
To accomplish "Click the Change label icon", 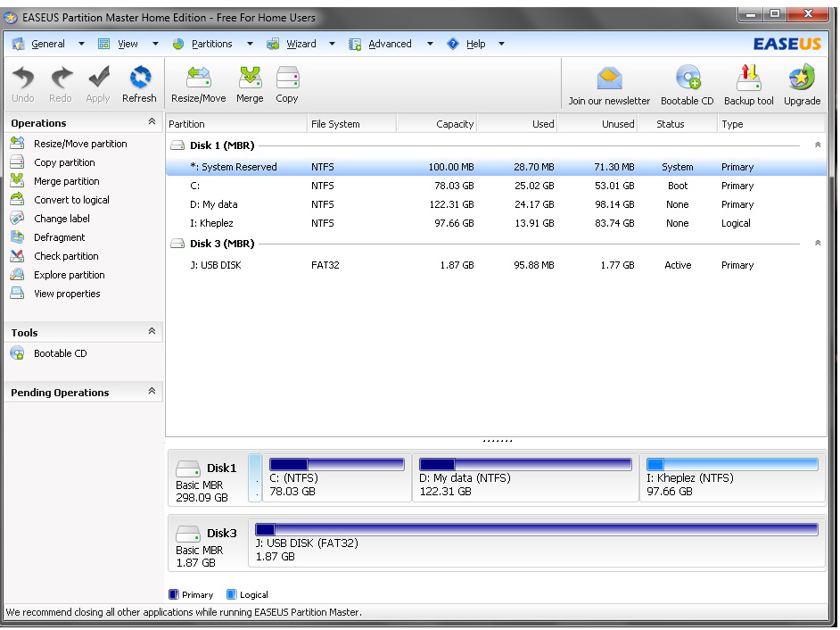I will tap(17, 219).
